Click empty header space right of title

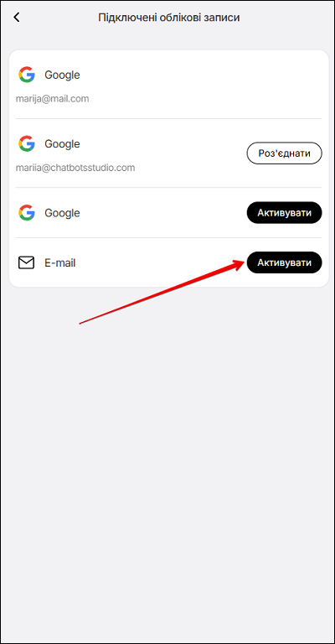tap(287, 18)
